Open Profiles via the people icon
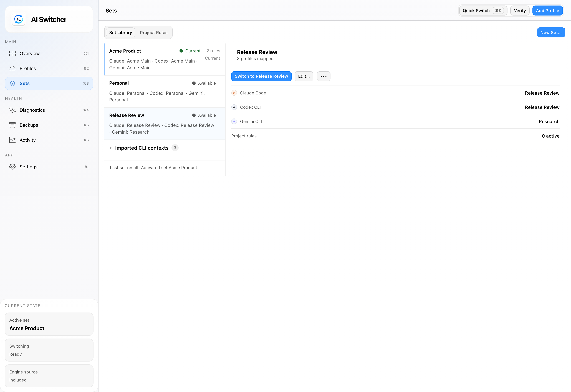This screenshot has width=571, height=392. point(12,69)
